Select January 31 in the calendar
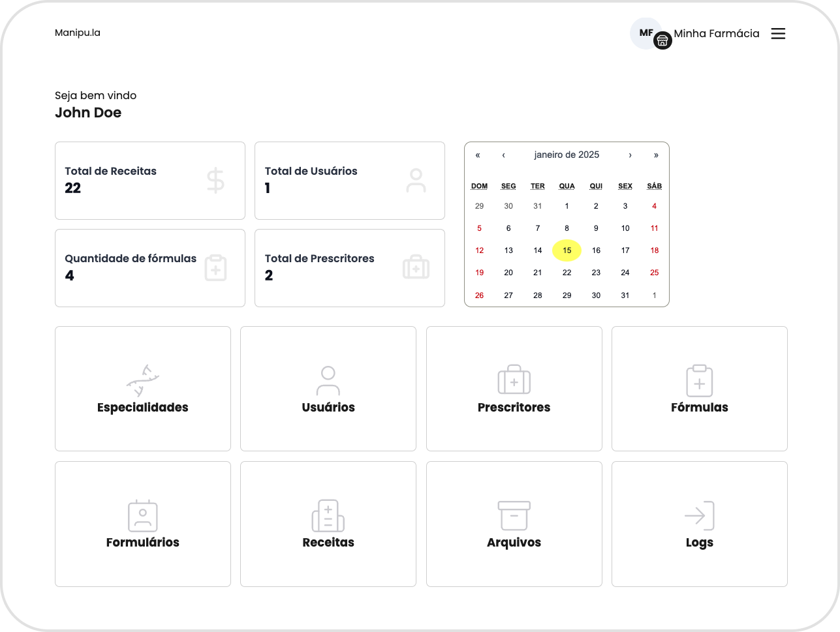The height and width of the screenshot is (632, 840). point(625,295)
